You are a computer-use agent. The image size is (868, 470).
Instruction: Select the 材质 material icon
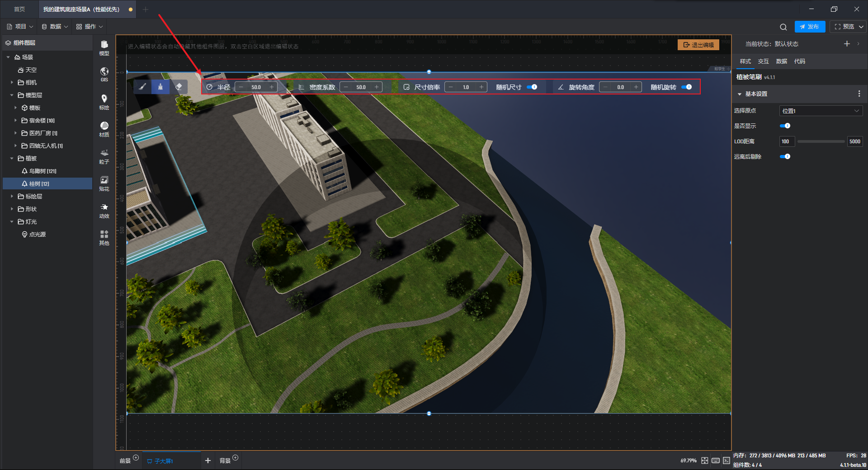coord(104,128)
